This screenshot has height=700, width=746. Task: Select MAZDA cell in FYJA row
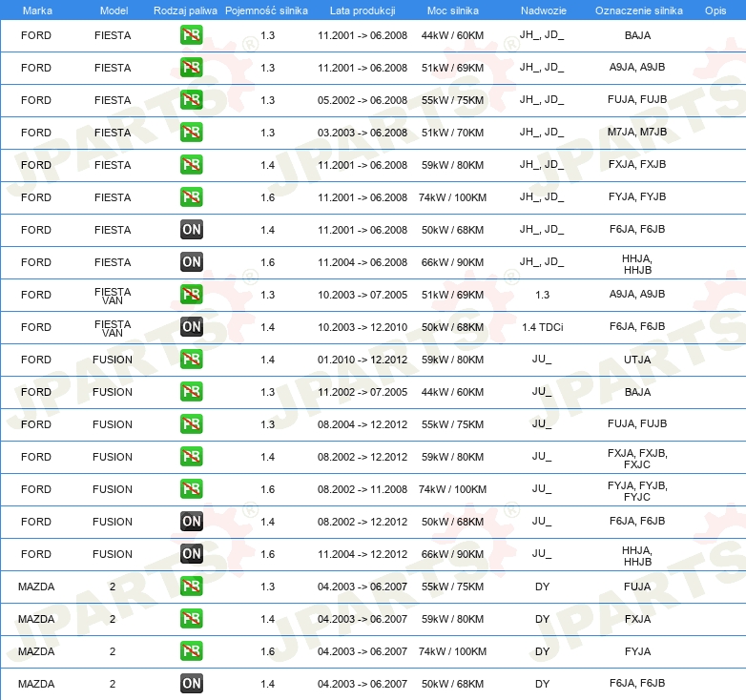click(x=36, y=651)
